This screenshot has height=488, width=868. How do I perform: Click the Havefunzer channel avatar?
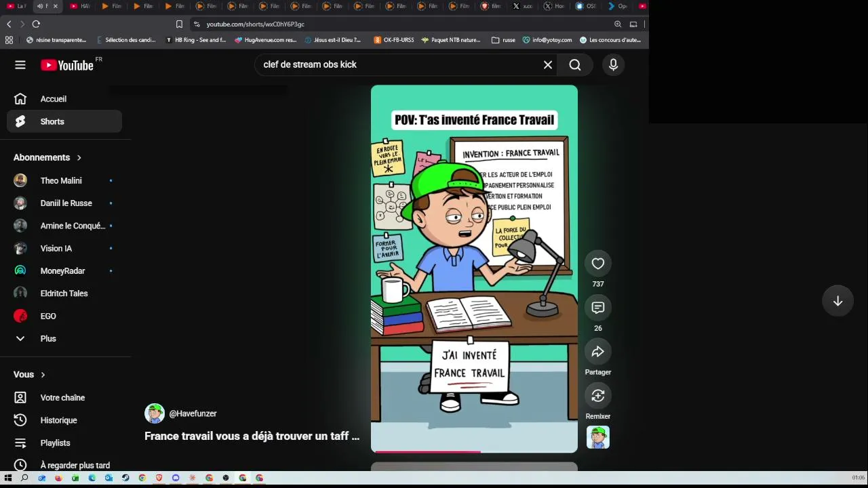click(155, 413)
